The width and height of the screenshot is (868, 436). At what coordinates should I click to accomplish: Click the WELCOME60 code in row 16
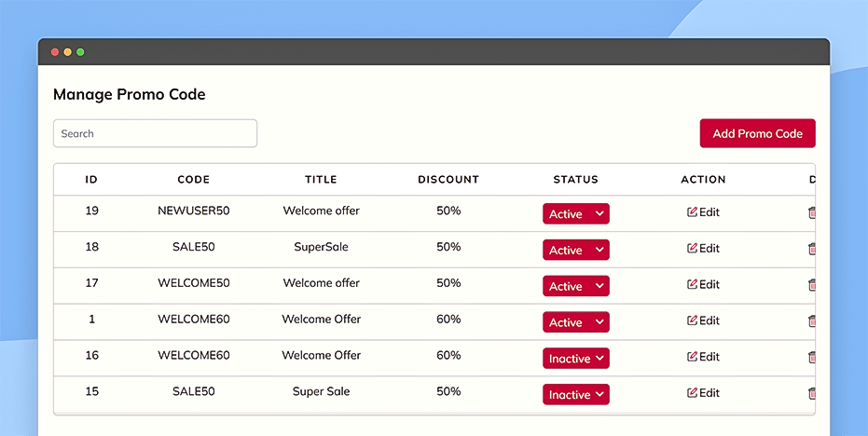[x=194, y=355]
